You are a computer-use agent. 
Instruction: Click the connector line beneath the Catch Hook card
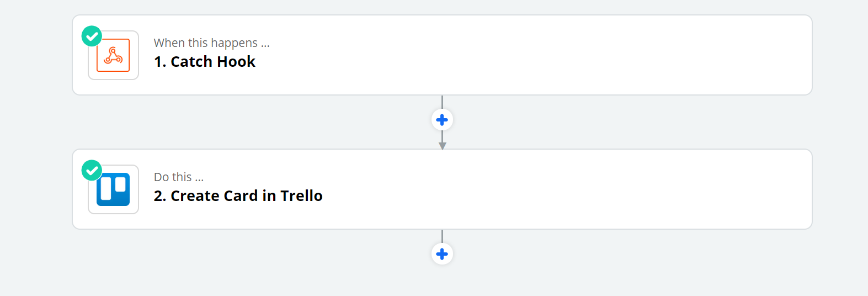click(x=442, y=102)
